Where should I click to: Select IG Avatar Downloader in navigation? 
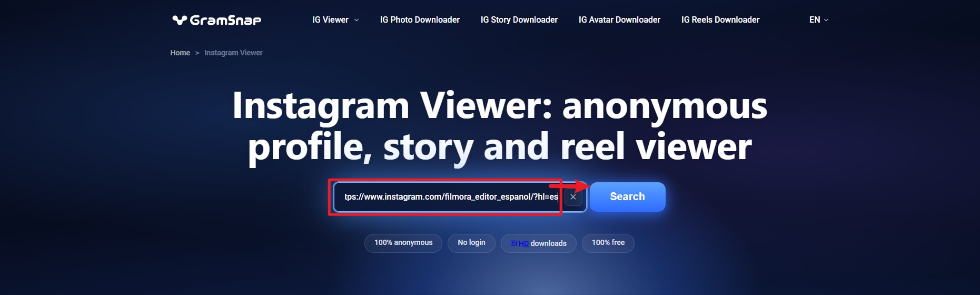[619, 19]
